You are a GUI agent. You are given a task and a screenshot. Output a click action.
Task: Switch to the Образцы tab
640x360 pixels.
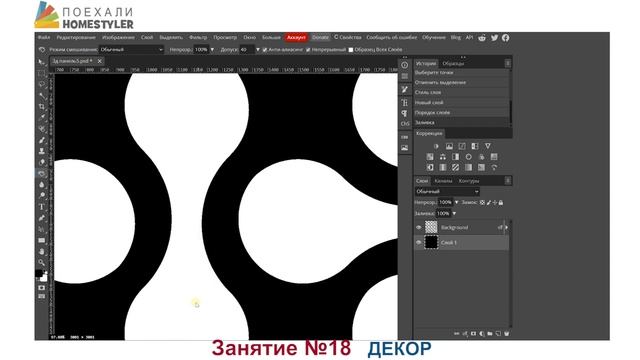(453, 63)
